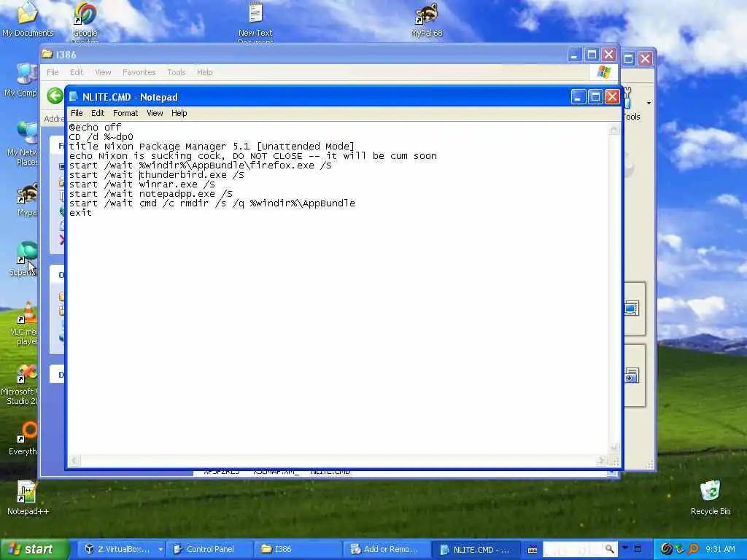Minimize the NLITE.CMD Notepad window
The width and height of the screenshot is (747, 560).
pyautogui.click(x=578, y=97)
